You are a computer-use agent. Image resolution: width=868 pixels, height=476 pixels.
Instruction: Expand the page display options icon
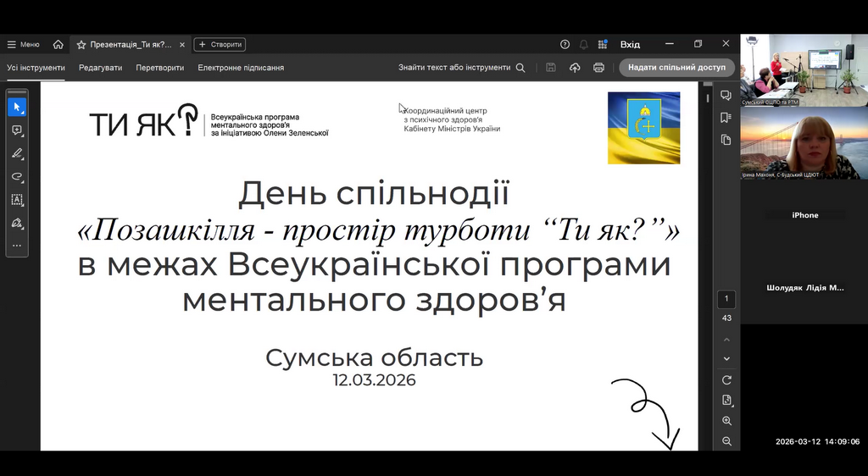[726, 400]
